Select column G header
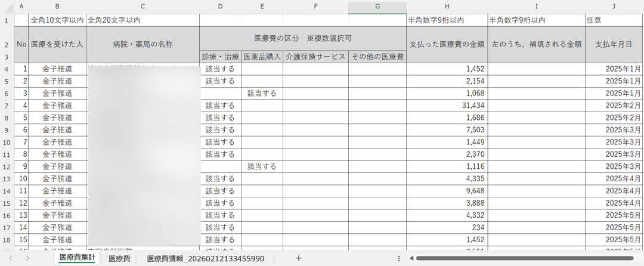The height and width of the screenshot is (266, 644). tap(377, 7)
